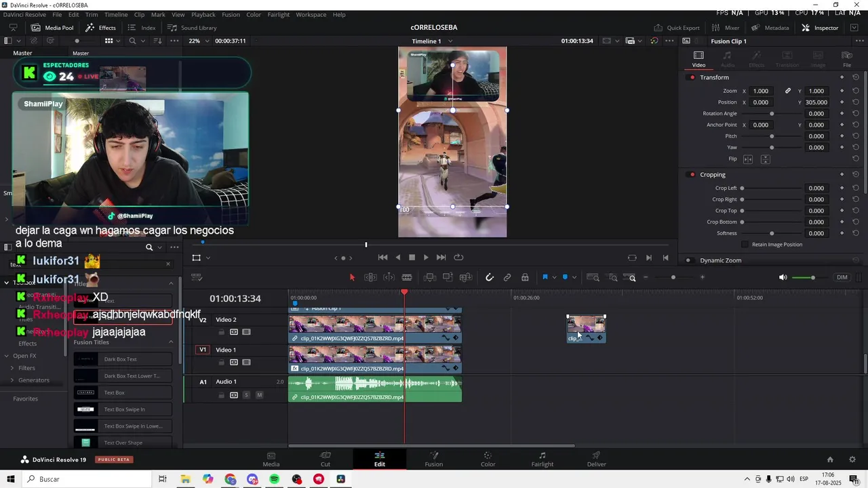Click the Quick Export button
Image resolution: width=868 pixels, height=488 pixels.
[x=677, y=28]
